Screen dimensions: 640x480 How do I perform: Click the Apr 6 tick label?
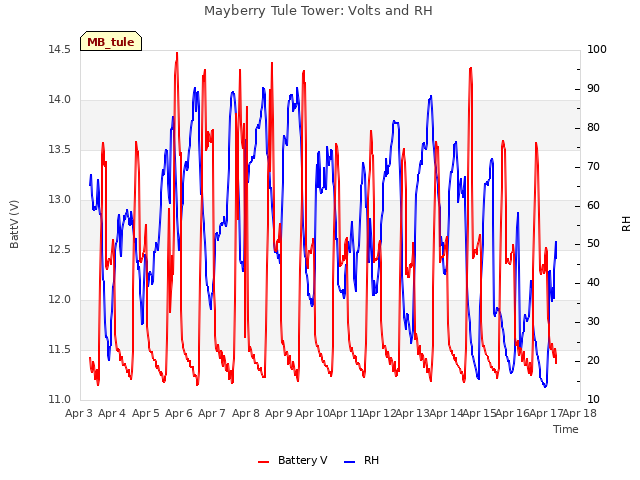pyautogui.click(x=179, y=413)
